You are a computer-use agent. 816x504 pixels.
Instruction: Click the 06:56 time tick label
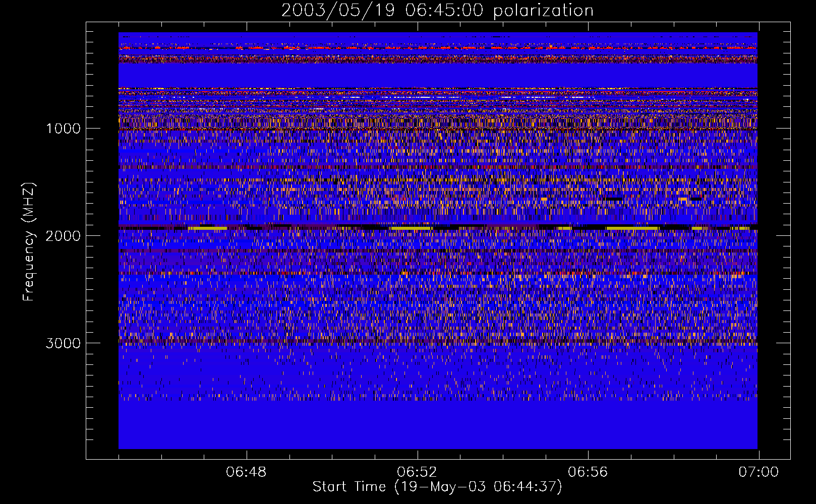(588, 472)
